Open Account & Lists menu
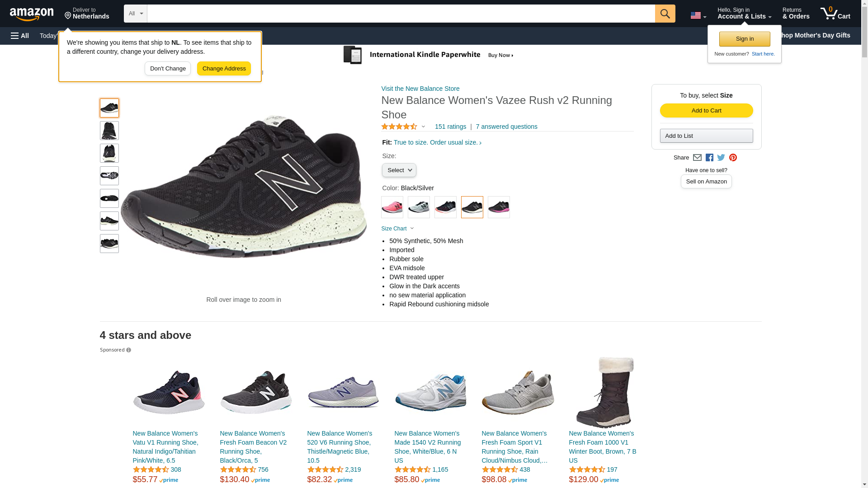The height and width of the screenshot is (488, 868). coord(744,14)
